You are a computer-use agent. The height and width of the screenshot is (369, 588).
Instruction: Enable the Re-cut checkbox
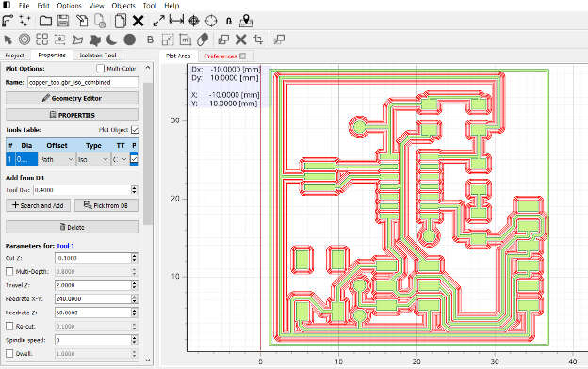pyautogui.click(x=9, y=326)
